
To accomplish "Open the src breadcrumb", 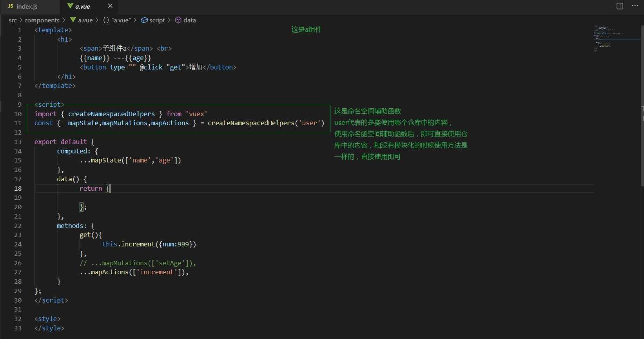I will click(x=13, y=20).
